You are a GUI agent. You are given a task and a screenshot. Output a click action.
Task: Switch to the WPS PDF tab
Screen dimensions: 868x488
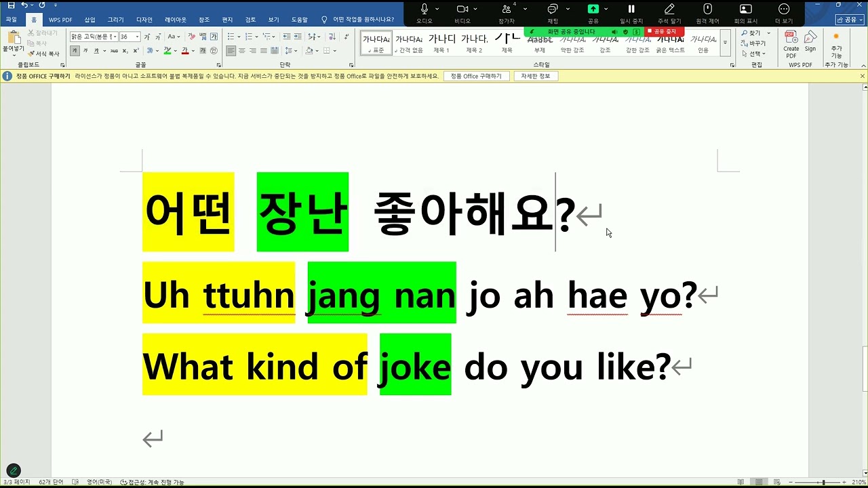[x=60, y=20]
